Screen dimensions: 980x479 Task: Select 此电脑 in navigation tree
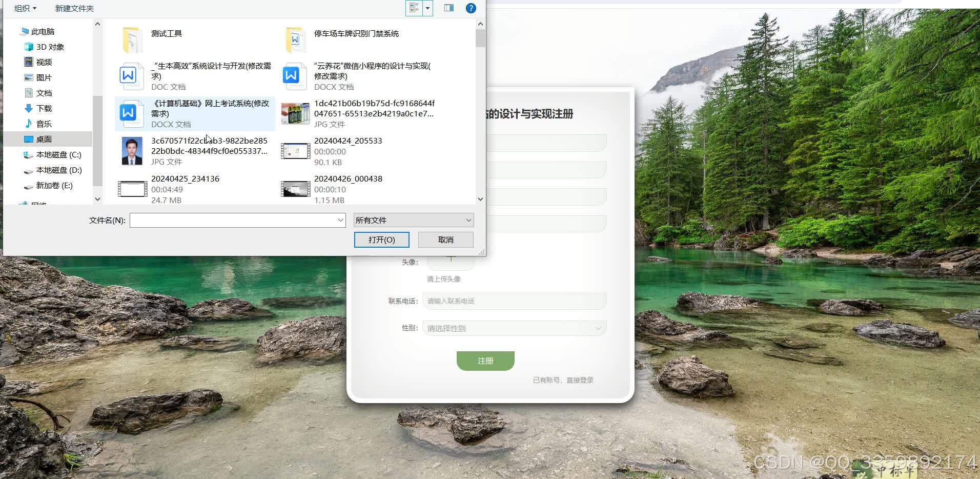click(x=43, y=31)
